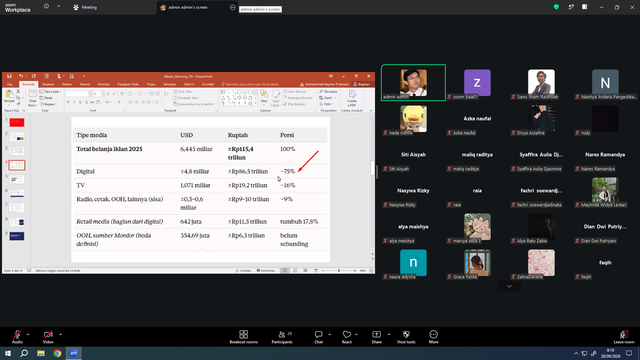Open the Peragaan Slide ribbon tab
Image resolution: width=640 pixels, height=360 pixels.
point(128,84)
